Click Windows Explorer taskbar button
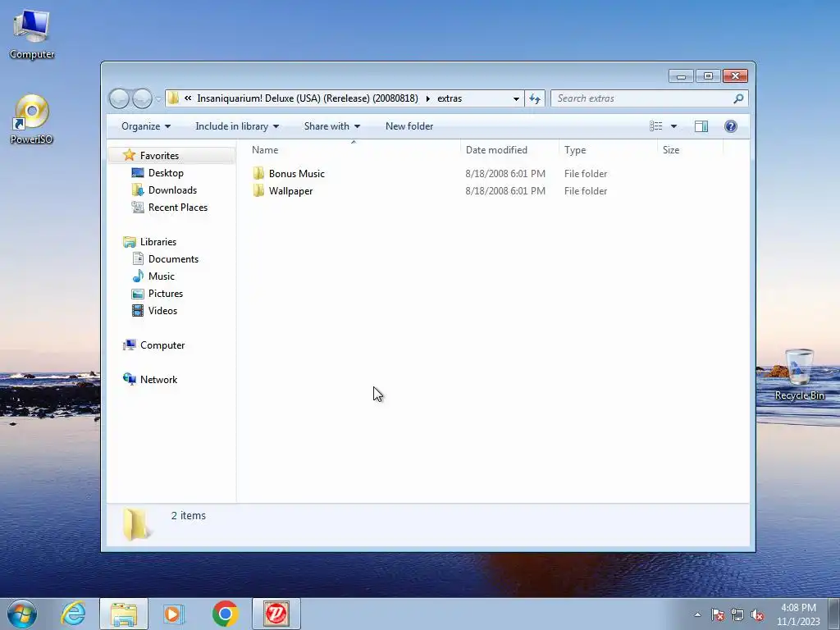This screenshot has width=840, height=630. point(124,614)
